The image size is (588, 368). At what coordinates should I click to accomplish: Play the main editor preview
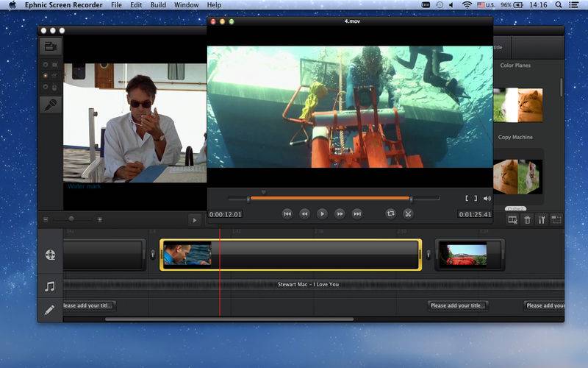(x=194, y=220)
